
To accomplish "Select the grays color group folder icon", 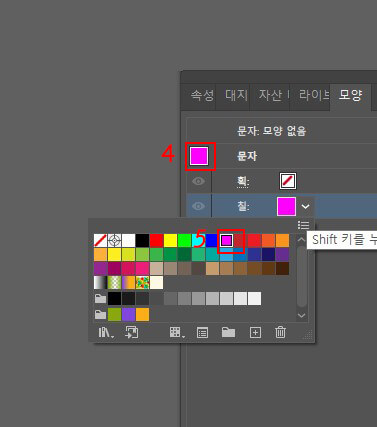I will [x=100, y=298].
